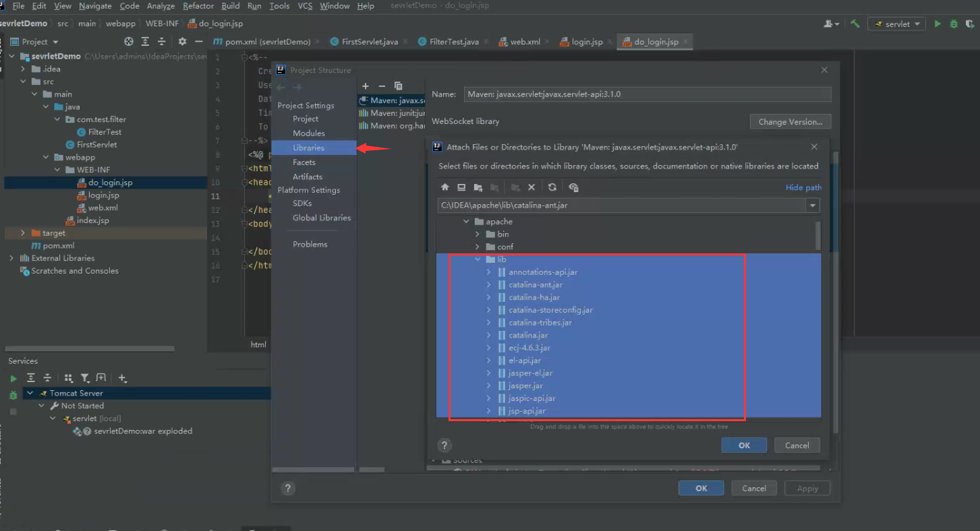Open the servlet run configuration dropdown
980x531 pixels.
tap(898, 24)
